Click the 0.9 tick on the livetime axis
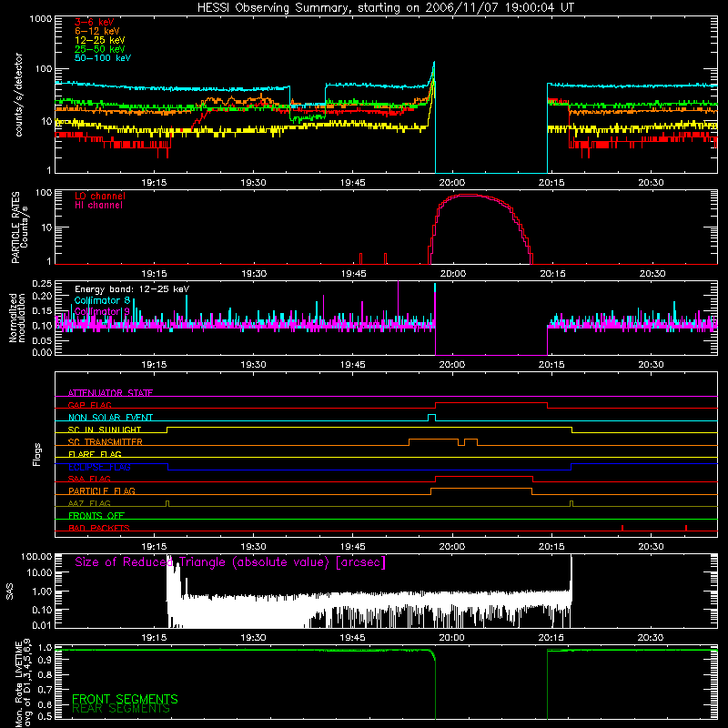Image resolution: width=728 pixels, height=728 pixels. click(x=45, y=661)
